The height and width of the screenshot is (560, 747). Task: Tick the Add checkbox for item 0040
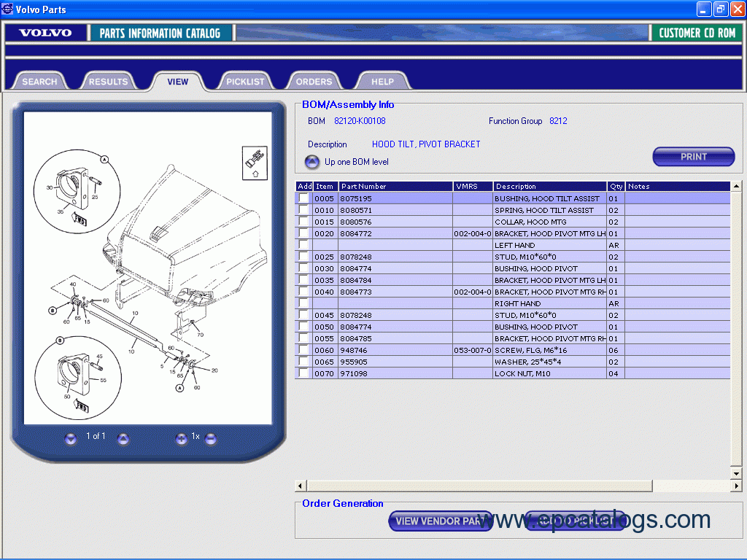303,292
